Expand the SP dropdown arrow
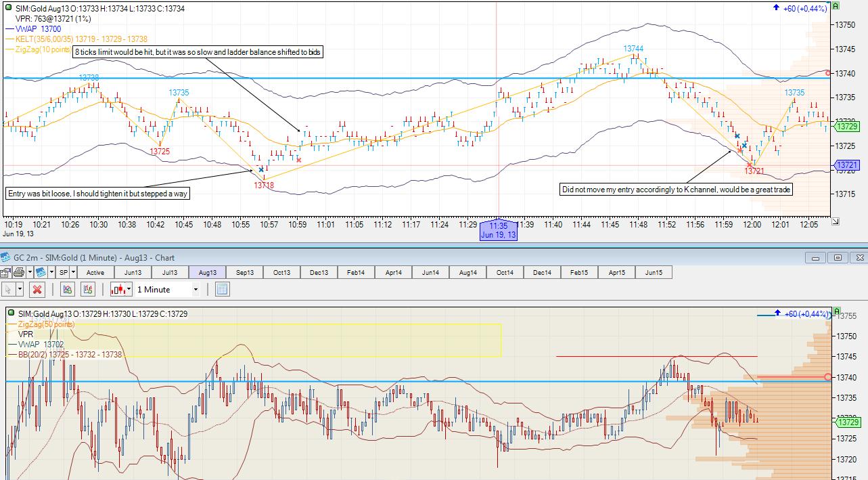Viewport: 868px width, 480px height. click(x=73, y=272)
